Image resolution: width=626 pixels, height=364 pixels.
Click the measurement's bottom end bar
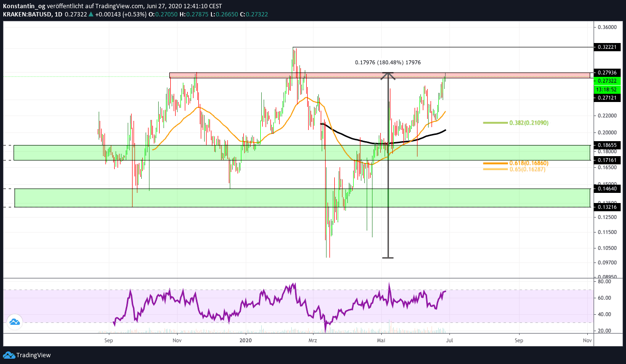[388, 258]
